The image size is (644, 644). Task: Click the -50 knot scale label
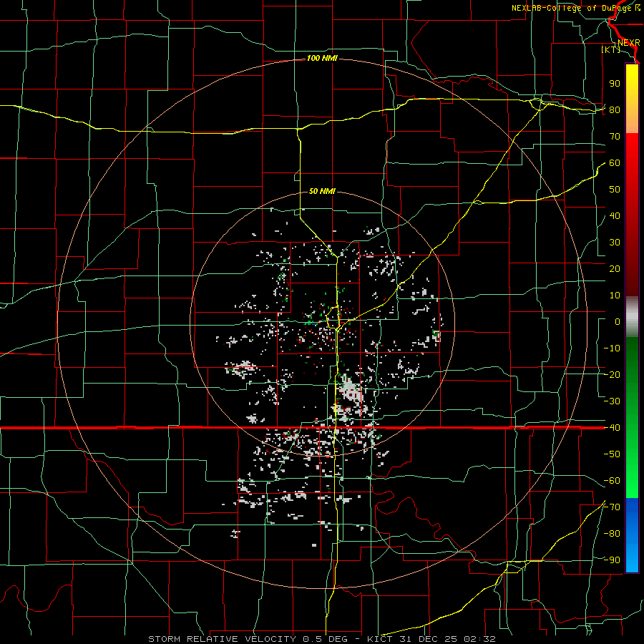point(612,454)
